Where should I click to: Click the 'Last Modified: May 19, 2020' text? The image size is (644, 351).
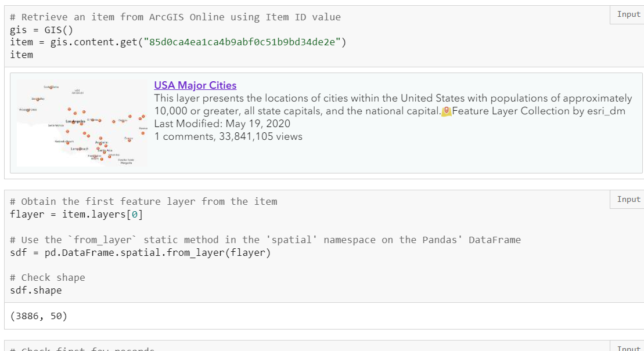pos(222,124)
